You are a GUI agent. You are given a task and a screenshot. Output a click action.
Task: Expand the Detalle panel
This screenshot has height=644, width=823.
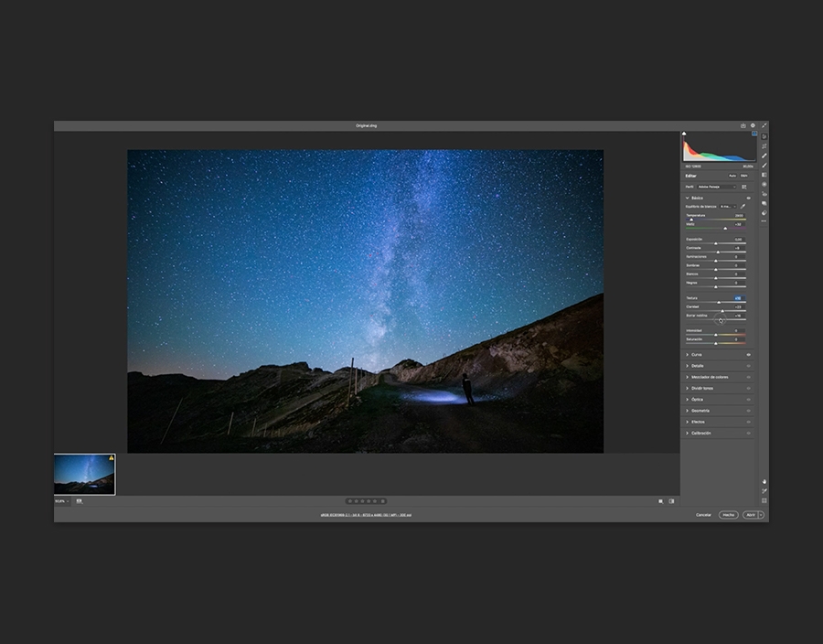tap(687, 366)
